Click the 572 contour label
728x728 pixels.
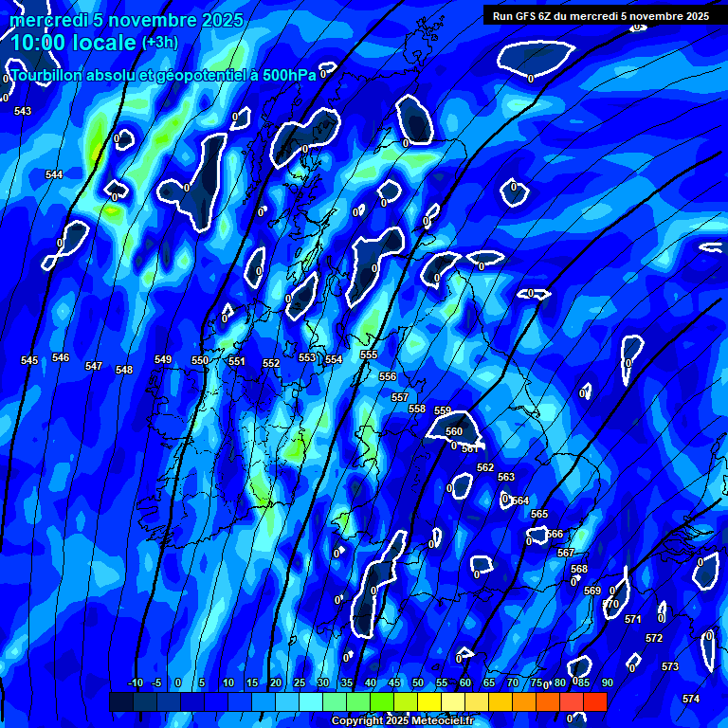(x=654, y=638)
